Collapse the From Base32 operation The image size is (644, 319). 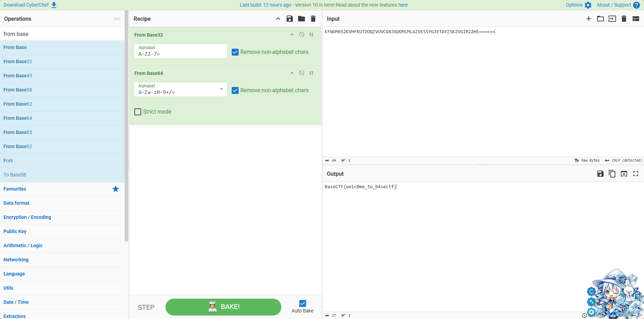click(292, 35)
